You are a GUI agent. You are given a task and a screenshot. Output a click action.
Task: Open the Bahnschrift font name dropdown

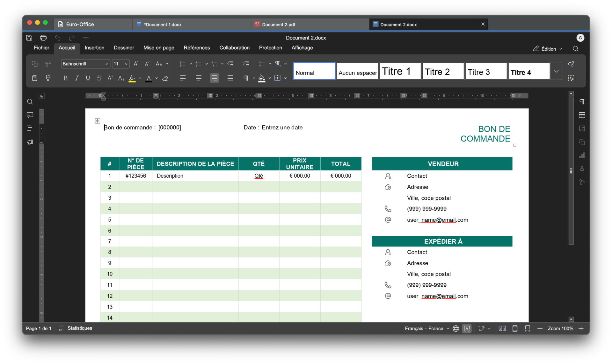[x=85, y=64]
